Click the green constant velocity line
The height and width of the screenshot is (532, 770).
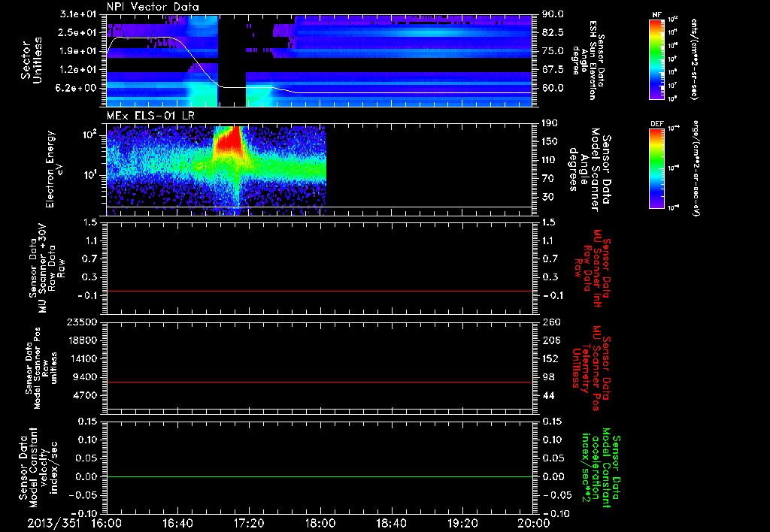pos(320,476)
